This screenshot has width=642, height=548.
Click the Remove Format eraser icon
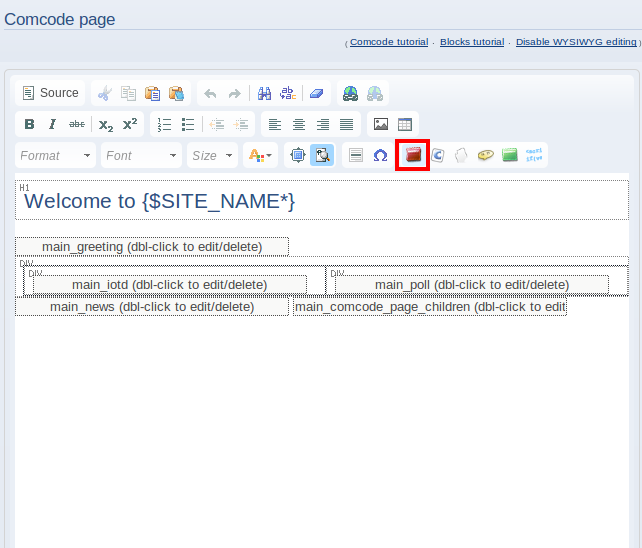tap(315, 94)
